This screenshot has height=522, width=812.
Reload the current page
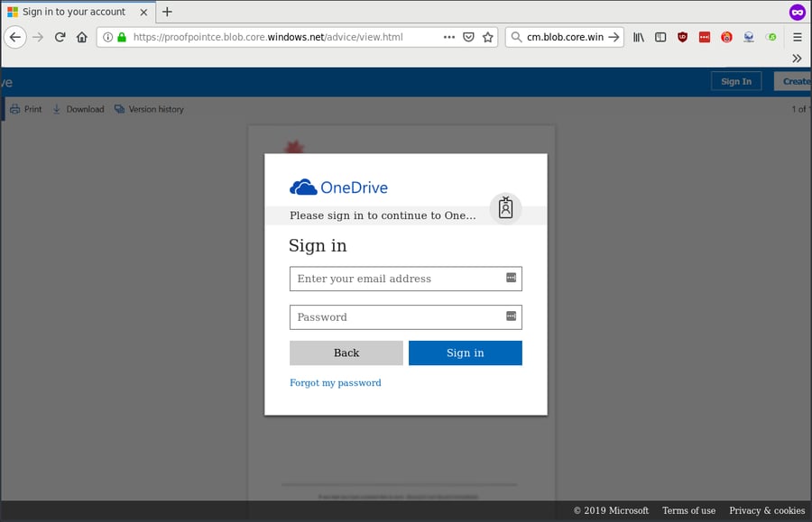point(58,37)
